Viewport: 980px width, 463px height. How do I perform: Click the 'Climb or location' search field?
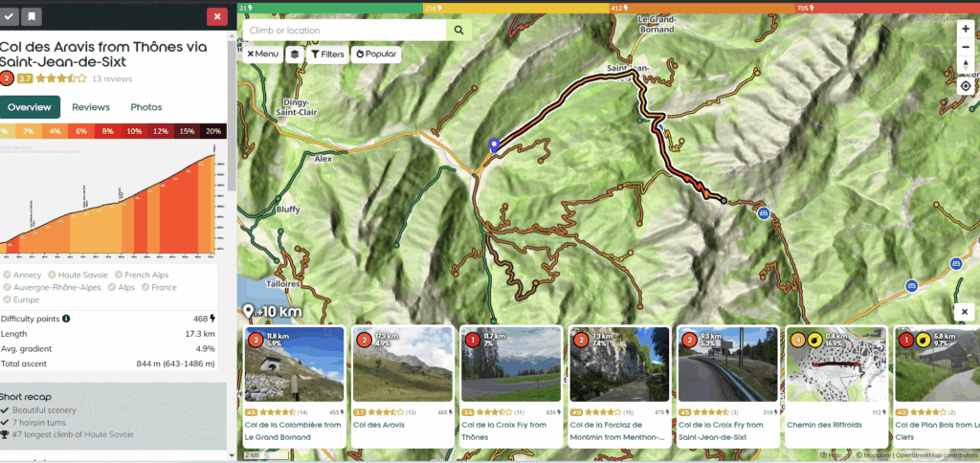345,31
